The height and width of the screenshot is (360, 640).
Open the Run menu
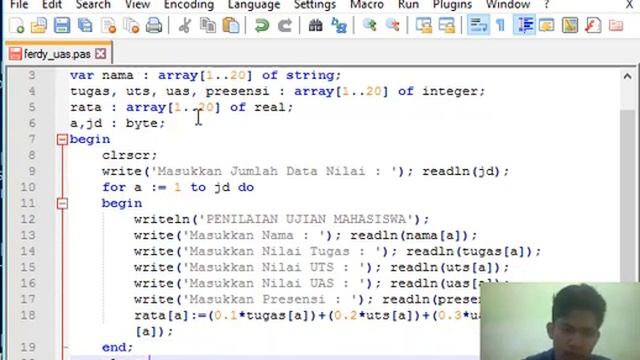tap(408, 5)
